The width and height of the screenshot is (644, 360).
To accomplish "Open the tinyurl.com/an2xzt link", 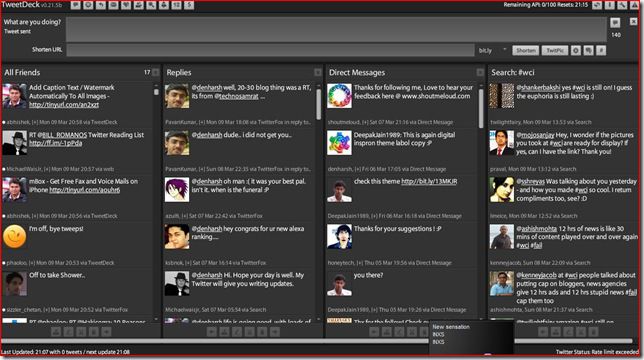I will (64, 105).
